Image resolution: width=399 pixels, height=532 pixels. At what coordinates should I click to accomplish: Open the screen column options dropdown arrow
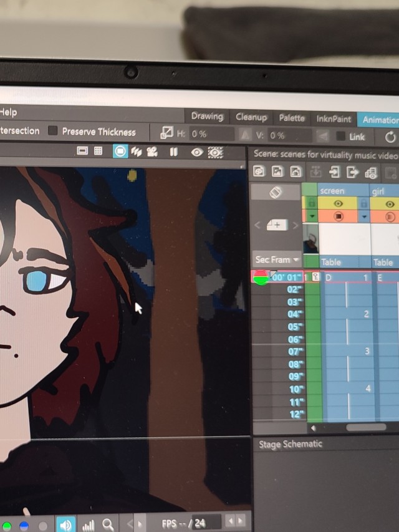(x=364, y=216)
